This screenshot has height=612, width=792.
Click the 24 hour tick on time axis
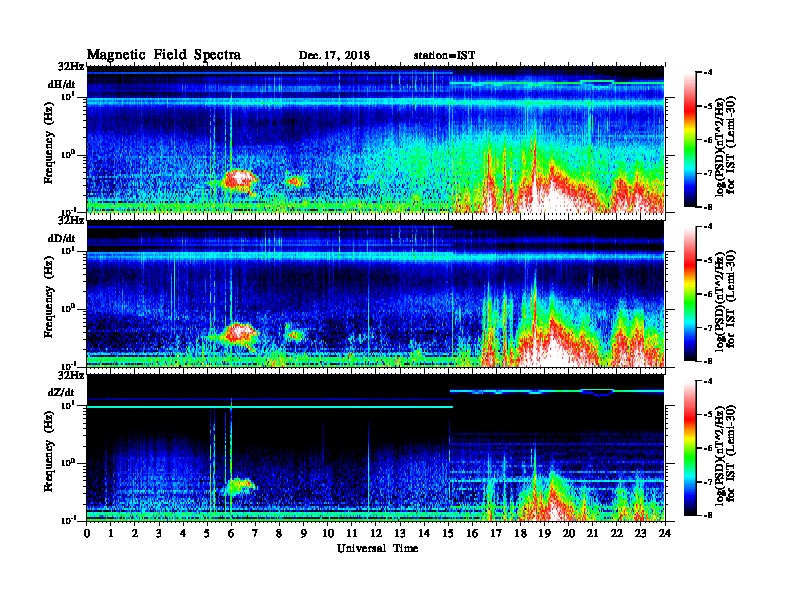(665, 533)
